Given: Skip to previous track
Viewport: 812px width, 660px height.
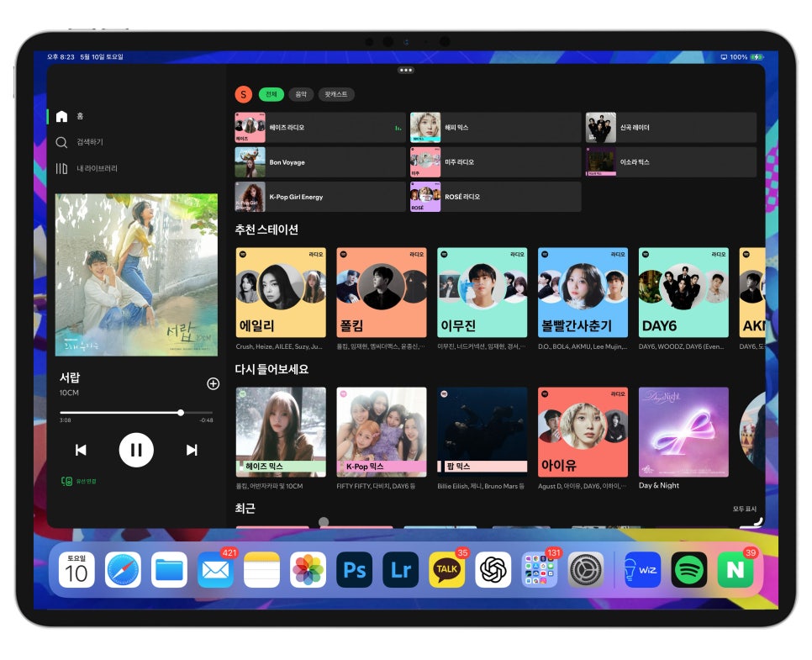Looking at the screenshot, I should (81, 450).
